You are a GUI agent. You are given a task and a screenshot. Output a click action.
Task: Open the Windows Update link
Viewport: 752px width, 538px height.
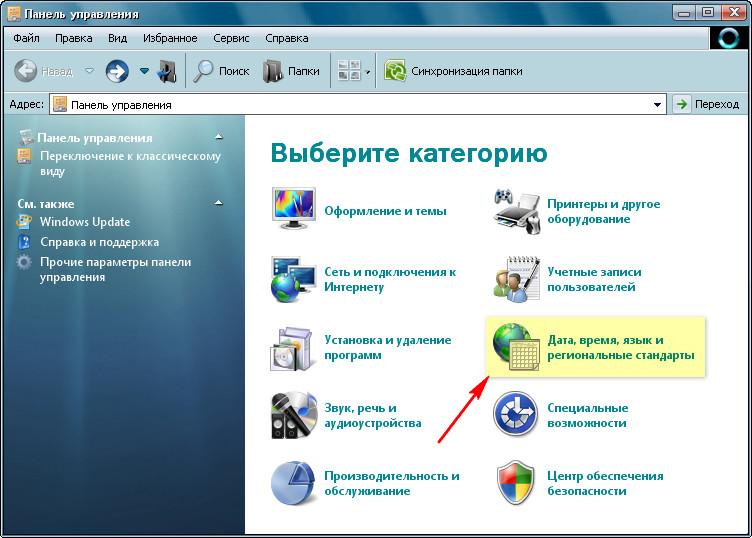click(x=85, y=222)
